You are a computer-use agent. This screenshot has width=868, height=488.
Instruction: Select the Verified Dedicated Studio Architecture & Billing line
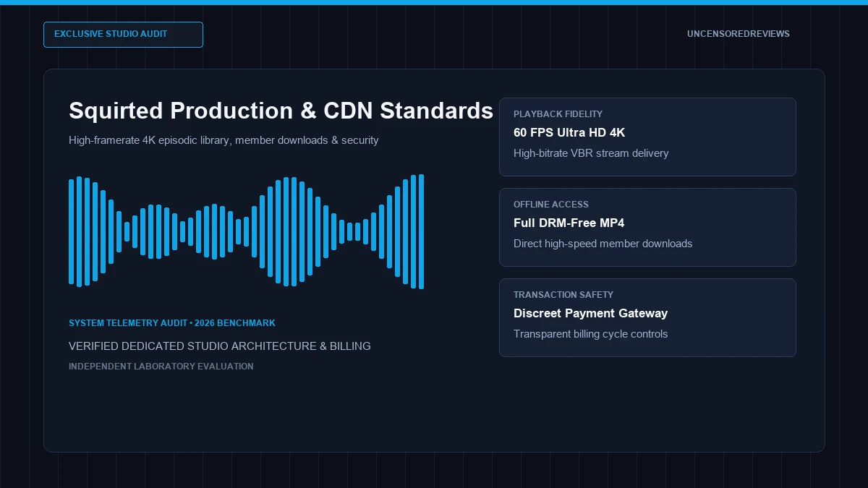point(220,346)
